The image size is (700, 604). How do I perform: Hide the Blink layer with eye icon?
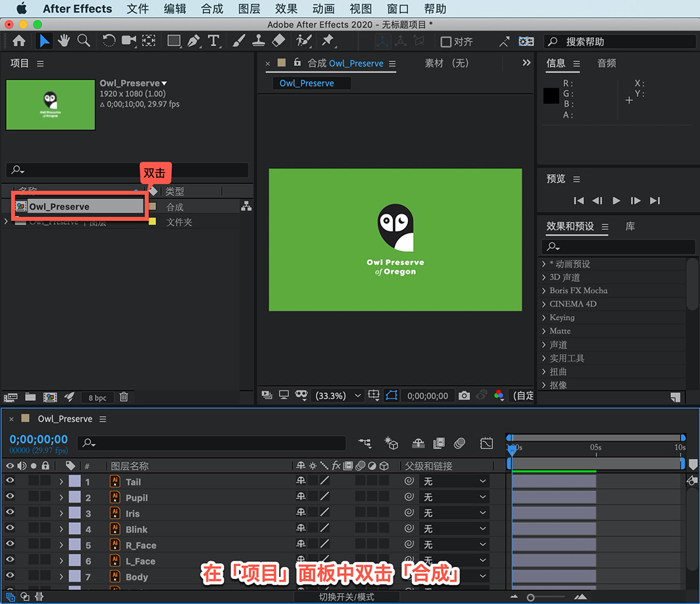click(10, 528)
